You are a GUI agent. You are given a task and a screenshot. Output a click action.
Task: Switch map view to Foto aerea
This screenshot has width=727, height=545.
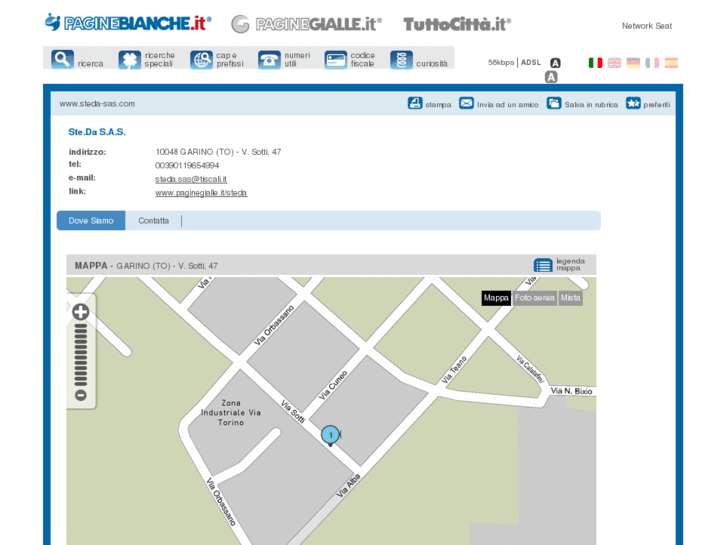[x=535, y=298]
